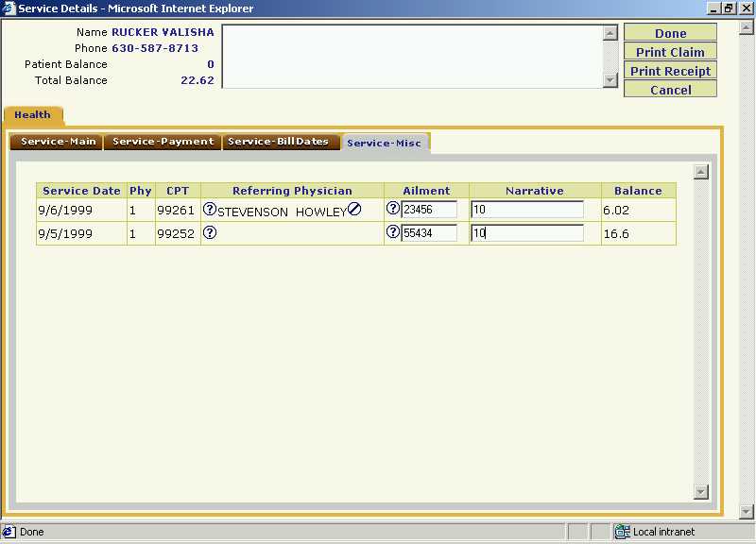Click notes text area scroll down arrow
Viewport: 756px width, 544px height.
[x=610, y=80]
